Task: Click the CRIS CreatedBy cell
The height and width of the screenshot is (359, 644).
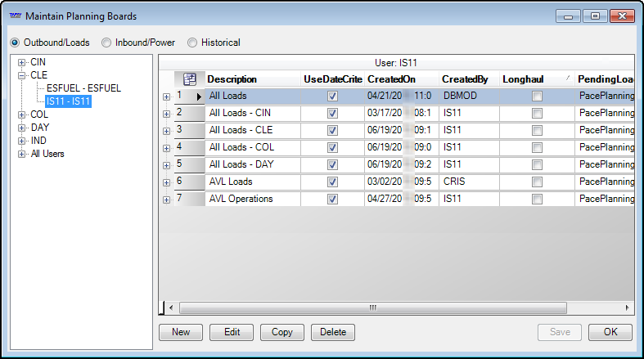Action: click(x=469, y=182)
